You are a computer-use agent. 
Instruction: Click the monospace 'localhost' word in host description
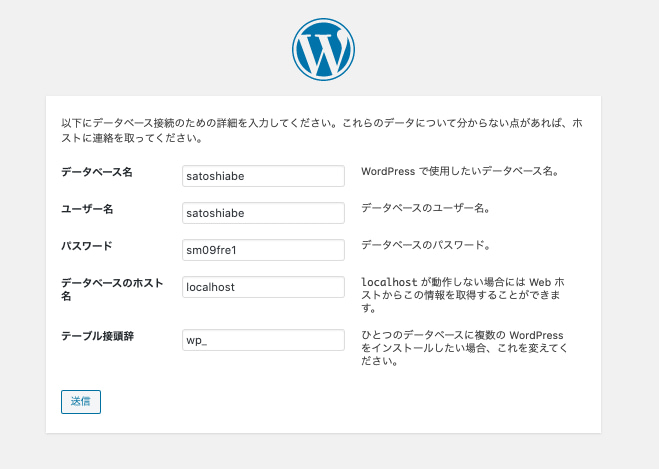point(389,283)
